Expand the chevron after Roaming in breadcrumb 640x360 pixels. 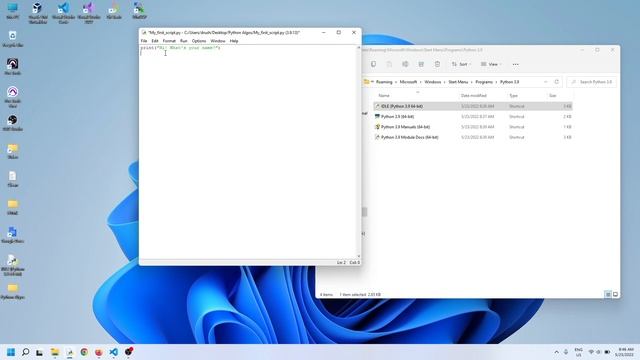[x=396, y=82]
